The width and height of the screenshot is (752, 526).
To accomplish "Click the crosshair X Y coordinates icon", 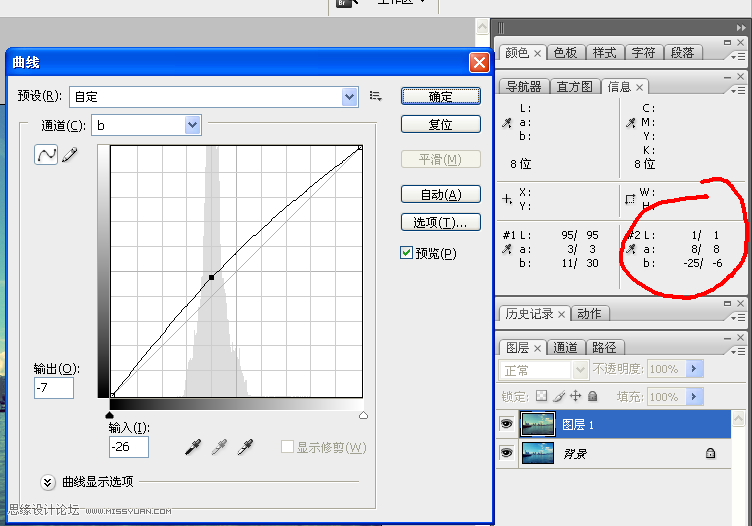I will point(507,199).
